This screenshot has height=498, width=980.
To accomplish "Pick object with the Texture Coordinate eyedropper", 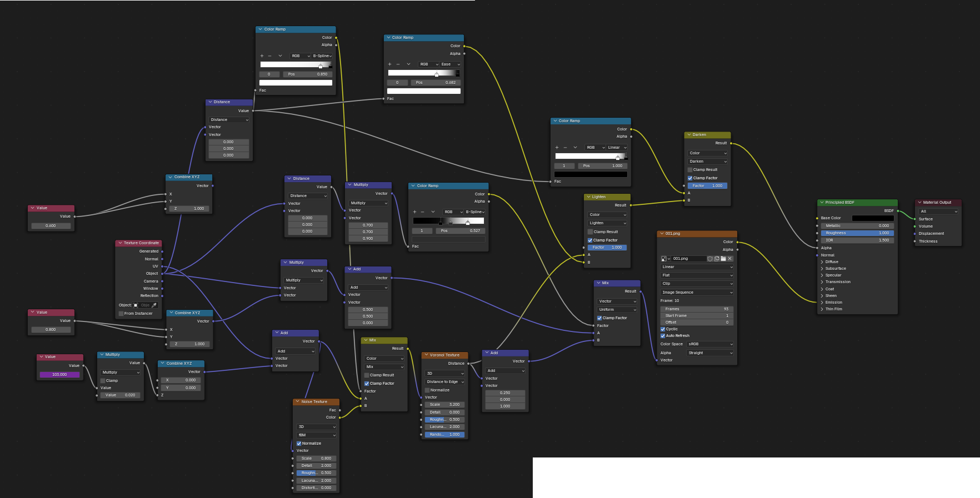I will [154, 305].
